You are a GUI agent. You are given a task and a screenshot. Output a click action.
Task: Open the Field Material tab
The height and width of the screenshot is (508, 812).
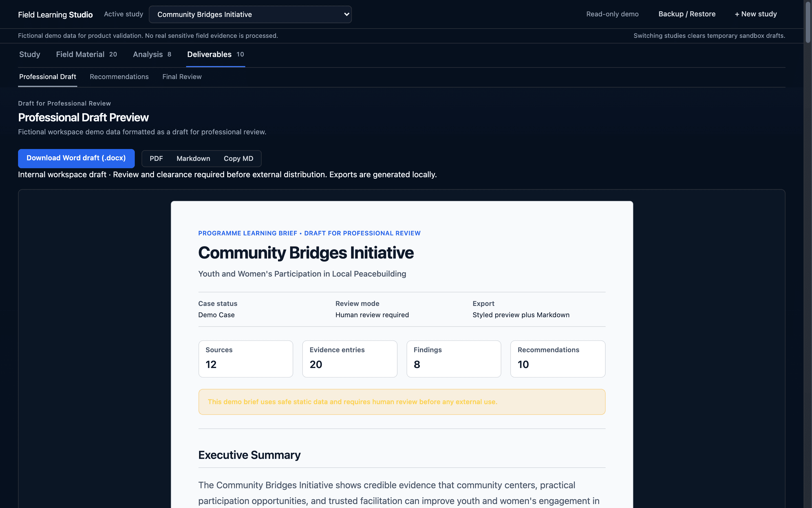(86, 54)
